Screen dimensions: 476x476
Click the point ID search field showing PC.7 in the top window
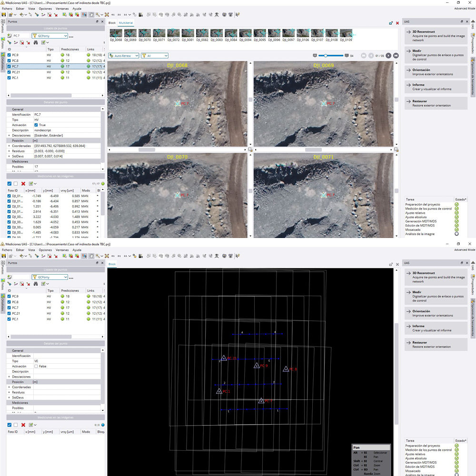click(x=20, y=36)
